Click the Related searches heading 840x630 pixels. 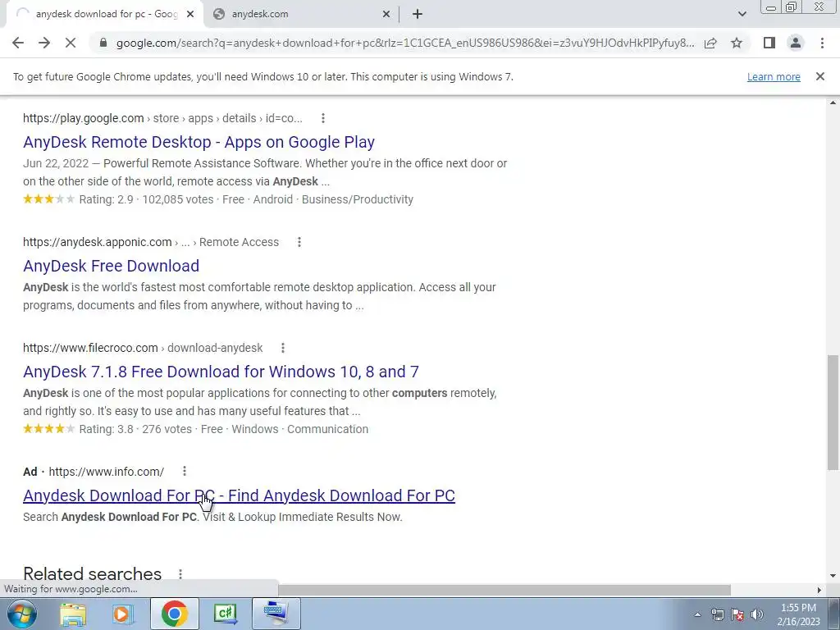pos(92,573)
